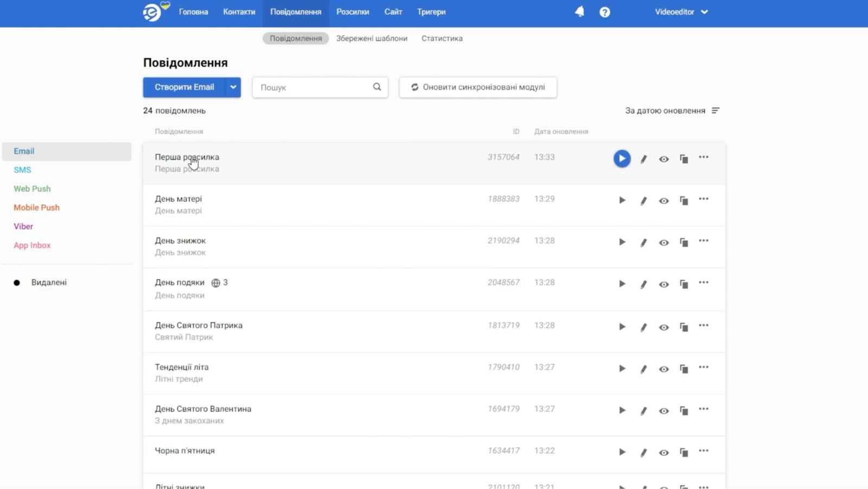Preview 'Чорна п'ятниця' via the eye icon

[663, 453]
